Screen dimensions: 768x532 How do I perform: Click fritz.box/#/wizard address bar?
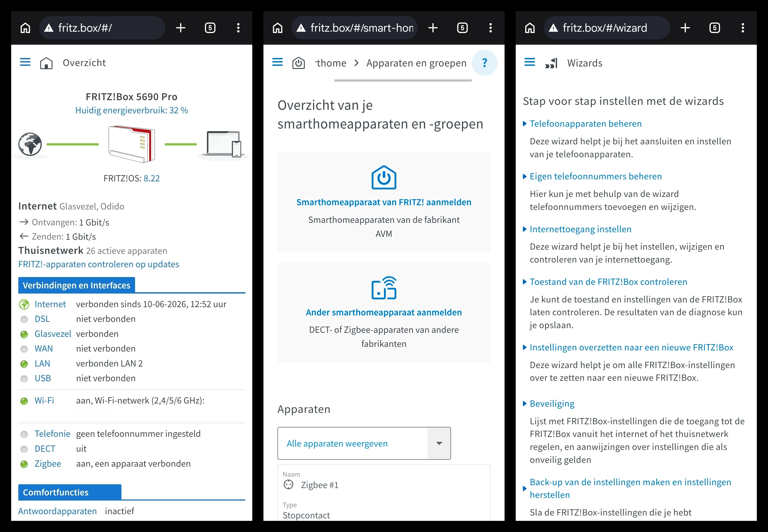tap(607, 28)
